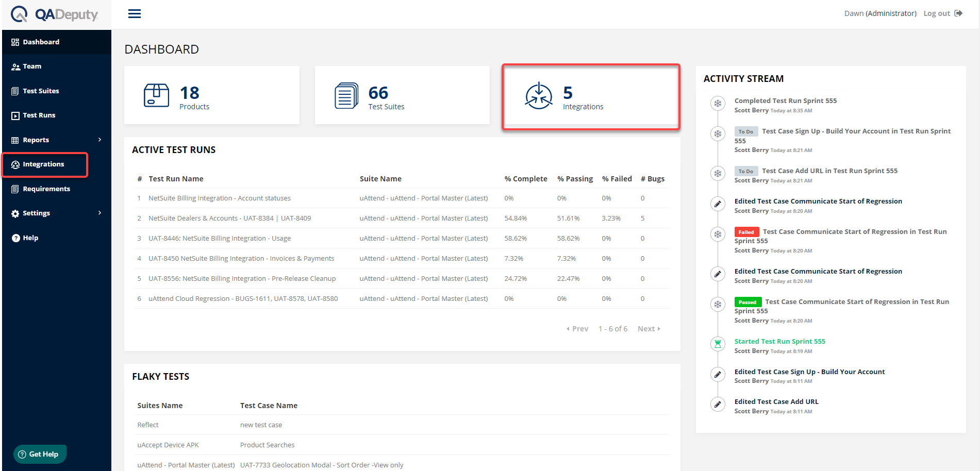Click the Help question mark icon
The image size is (980, 471).
click(15, 238)
